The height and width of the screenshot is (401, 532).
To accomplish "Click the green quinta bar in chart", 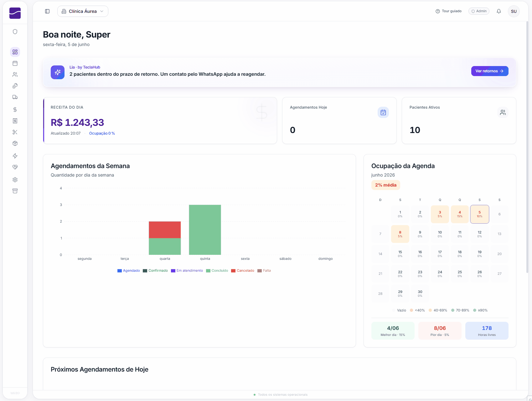I will tap(205, 230).
